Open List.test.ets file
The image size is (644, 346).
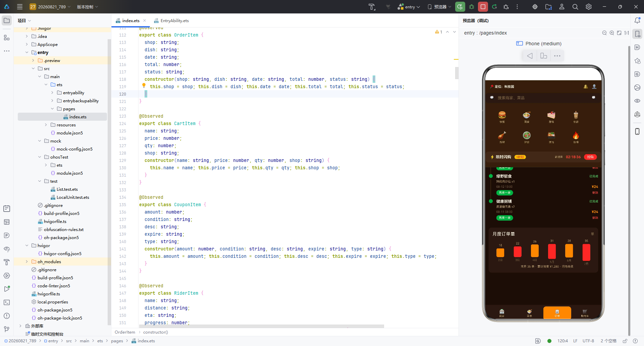(67, 189)
